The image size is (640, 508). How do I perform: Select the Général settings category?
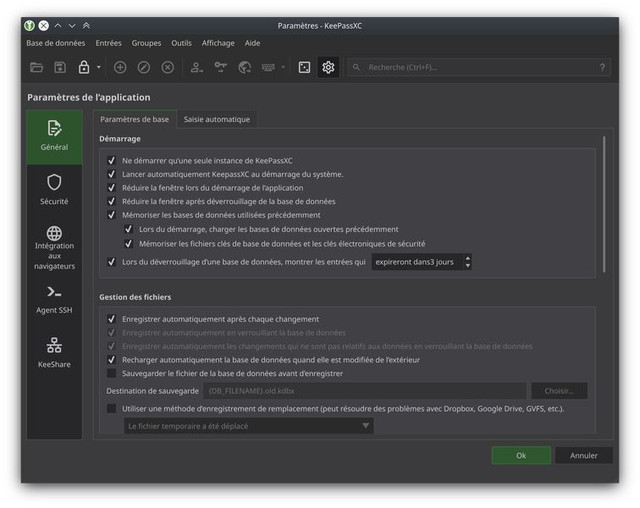click(x=54, y=137)
